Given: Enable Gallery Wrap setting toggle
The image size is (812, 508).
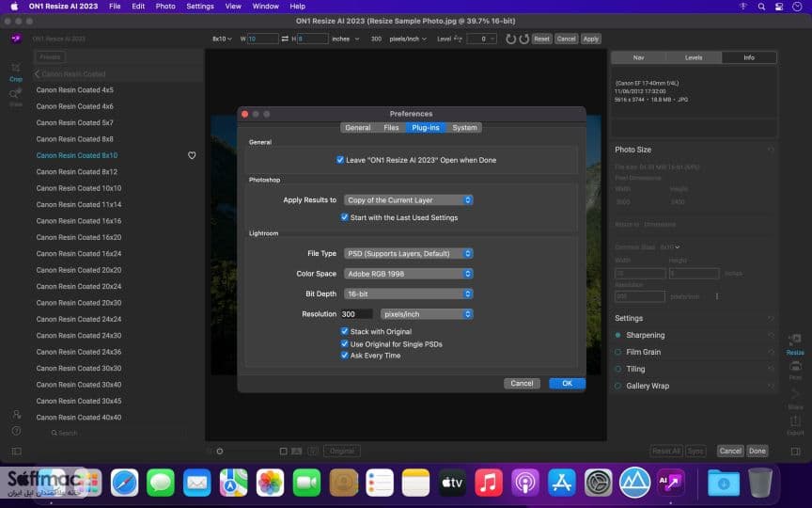Looking at the screenshot, I should click(x=617, y=387).
